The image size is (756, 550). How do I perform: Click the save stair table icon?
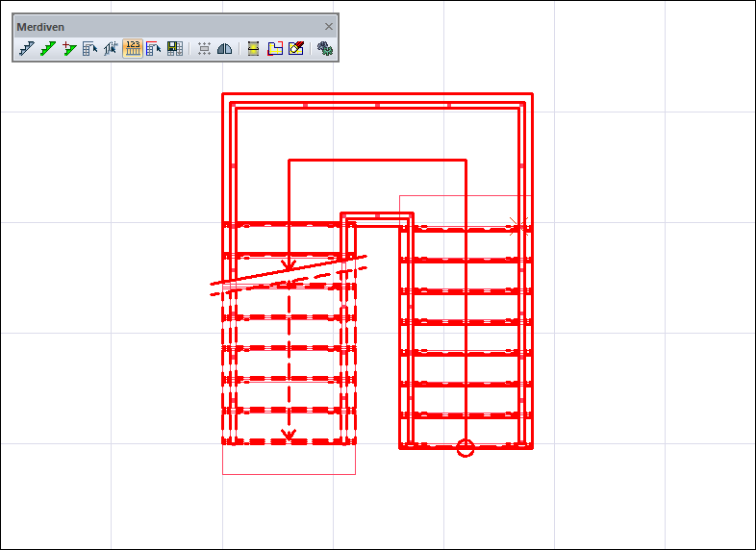point(174,49)
